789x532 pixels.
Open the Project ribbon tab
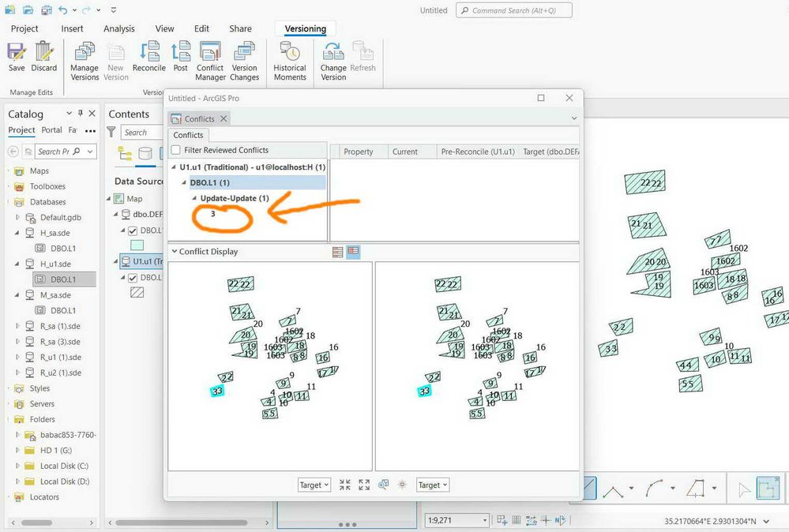(x=24, y=28)
